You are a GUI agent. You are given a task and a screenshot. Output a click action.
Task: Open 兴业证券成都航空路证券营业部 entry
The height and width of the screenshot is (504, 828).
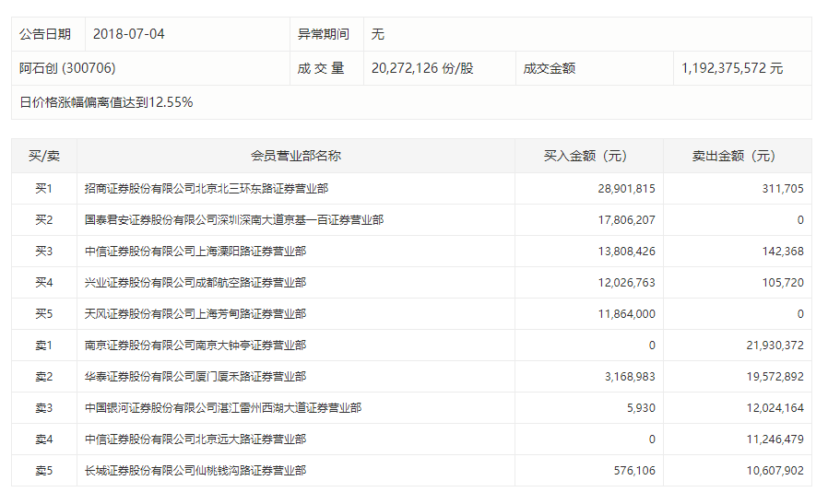click(x=195, y=283)
